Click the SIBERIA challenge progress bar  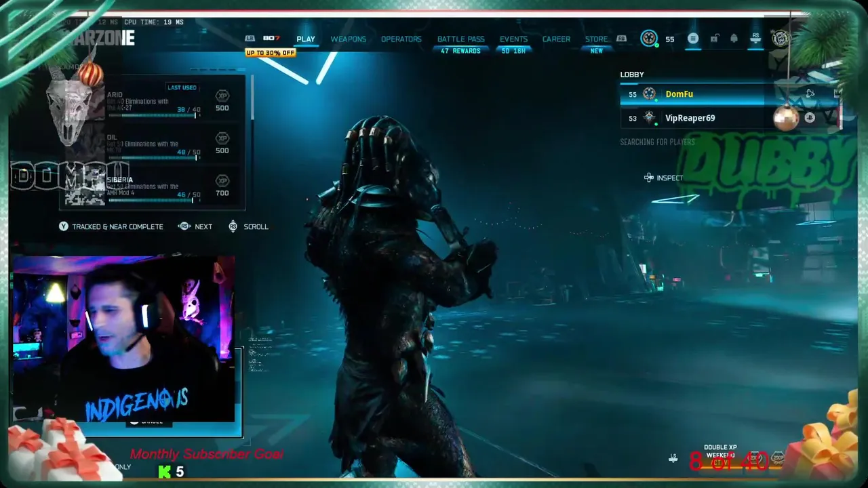click(x=154, y=201)
